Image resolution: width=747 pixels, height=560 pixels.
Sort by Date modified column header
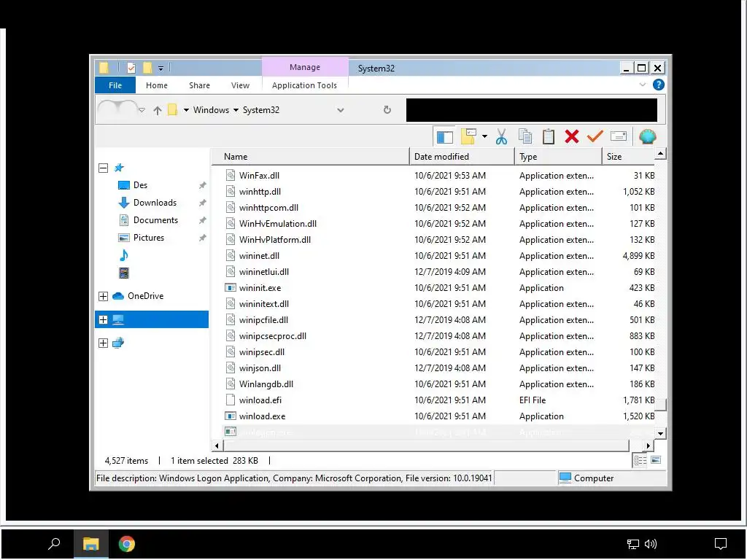[x=462, y=157]
